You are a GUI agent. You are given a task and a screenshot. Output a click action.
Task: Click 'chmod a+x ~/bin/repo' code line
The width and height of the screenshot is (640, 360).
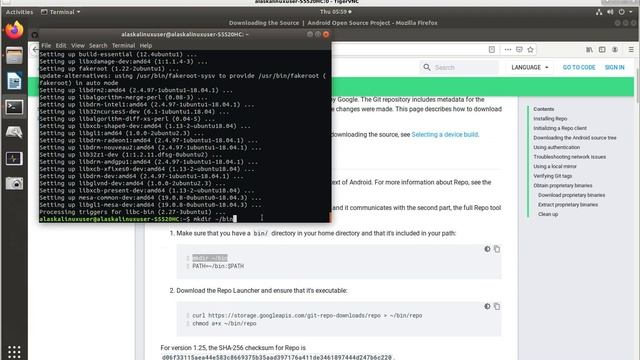tap(224, 323)
